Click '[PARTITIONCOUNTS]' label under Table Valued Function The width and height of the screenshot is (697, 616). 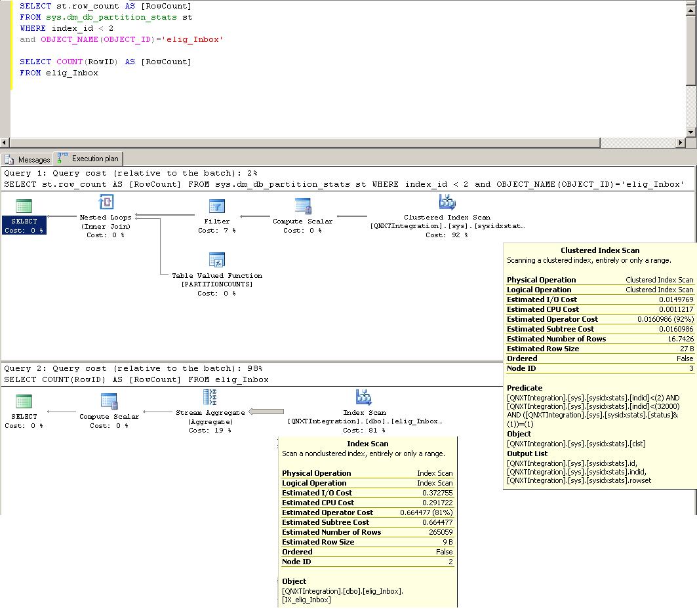[217, 284]
